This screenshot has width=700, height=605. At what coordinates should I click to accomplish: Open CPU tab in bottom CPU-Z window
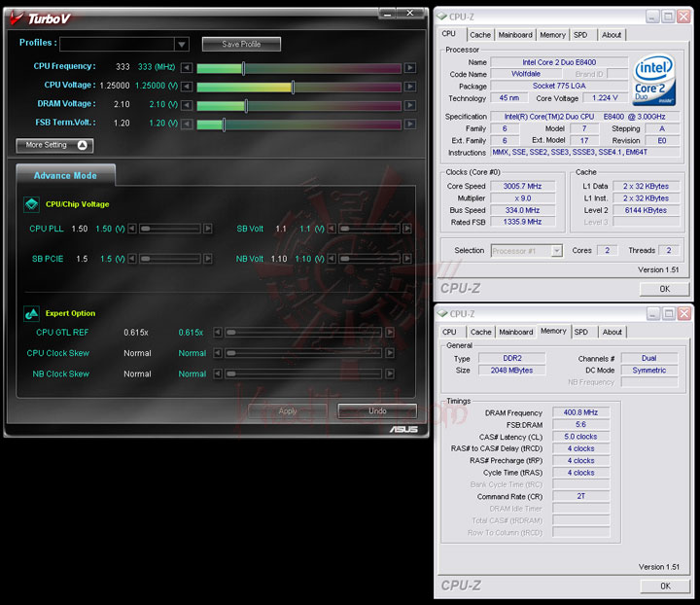tap(449, 333)
